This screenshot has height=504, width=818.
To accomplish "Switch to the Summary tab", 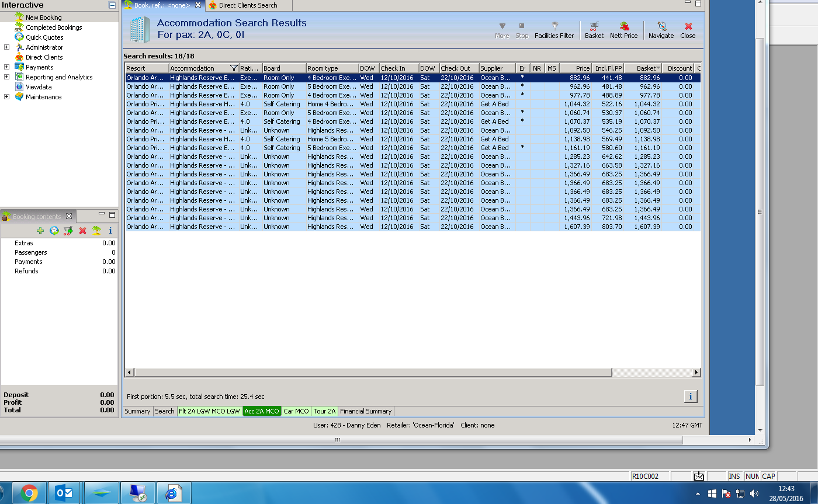I will coord(137,411).
